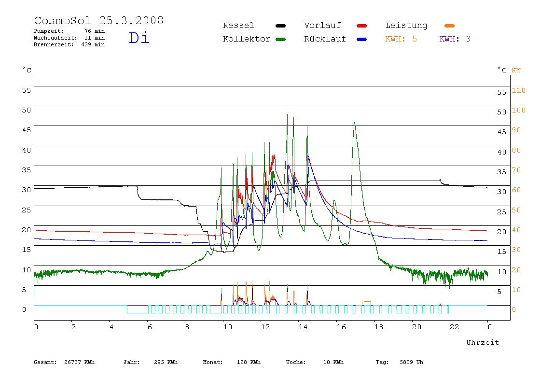
Task: Click hour 18 on the time axis
Action: [x=379, y=327]
